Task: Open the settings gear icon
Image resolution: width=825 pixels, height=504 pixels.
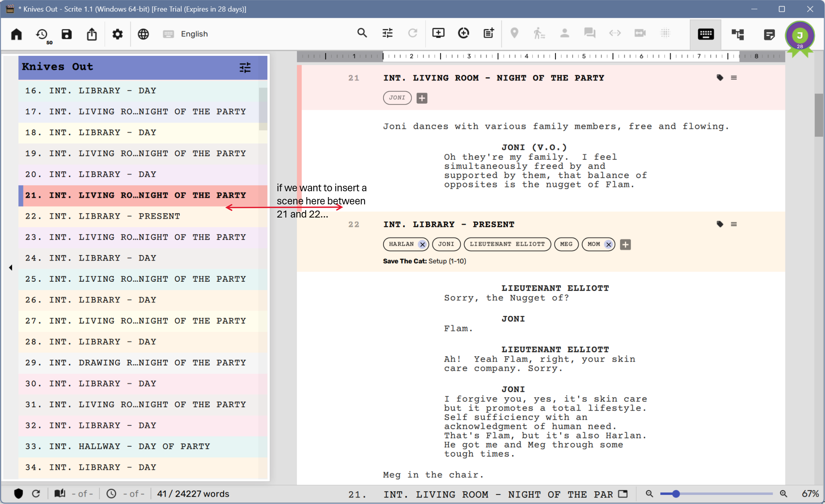Action: click(x=117, y=34)
